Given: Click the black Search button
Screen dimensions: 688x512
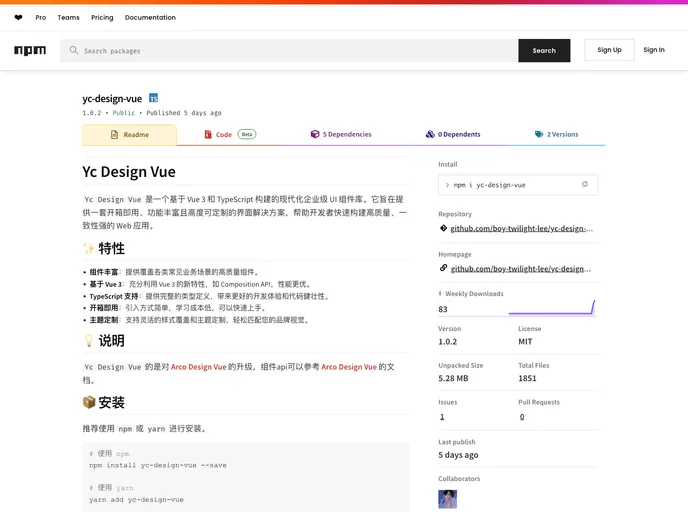Looking at the screenshot, I should click(x=544, y=50).
